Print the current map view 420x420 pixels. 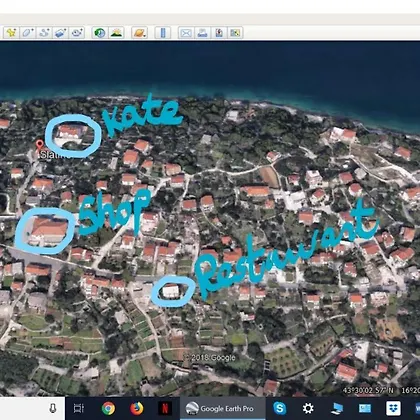point(202,33)
